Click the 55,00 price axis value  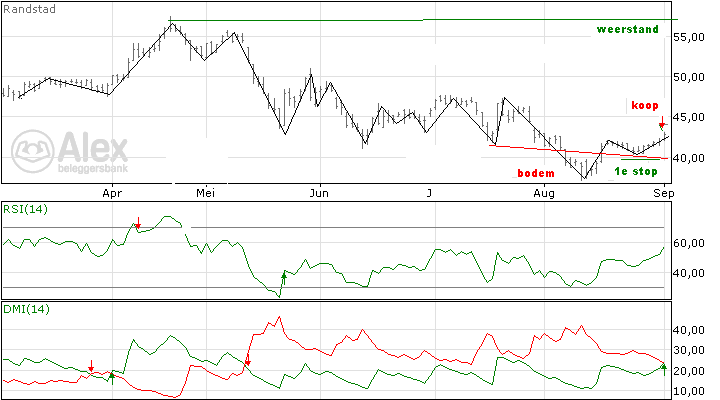coord(689,37)
